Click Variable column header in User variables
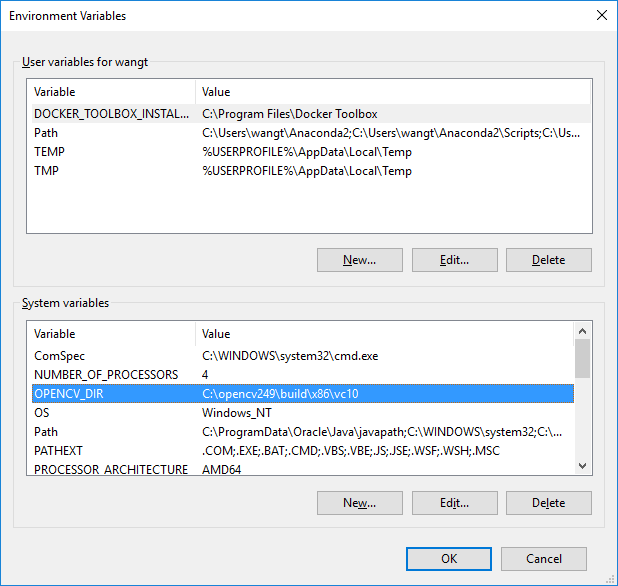Image resolution: width=618 pixels, height=586 pixels. tap(112, 92)
